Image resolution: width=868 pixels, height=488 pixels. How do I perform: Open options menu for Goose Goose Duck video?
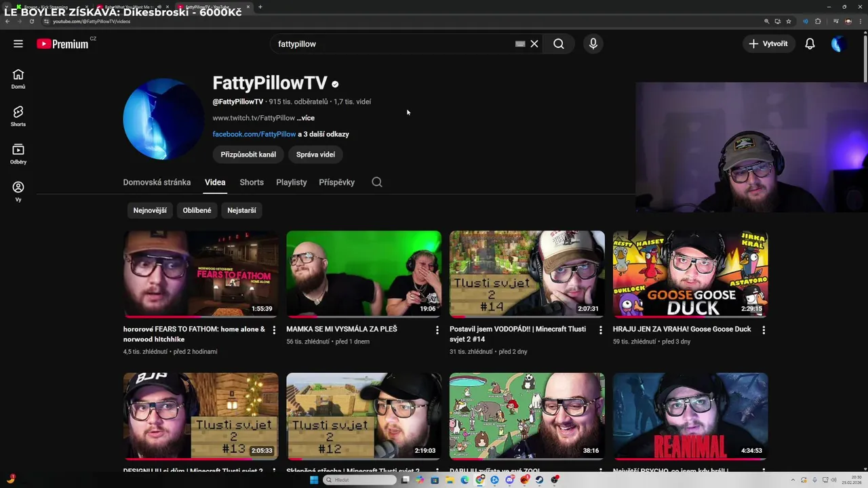point(764,330)
